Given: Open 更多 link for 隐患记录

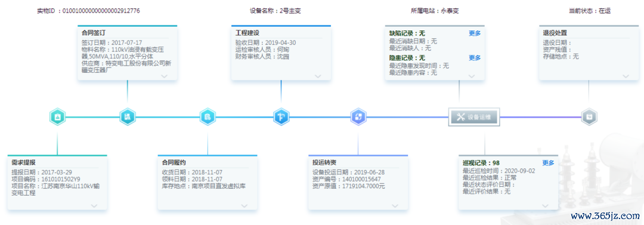Looking at the screenshot, I should pyautogui.click(x=475, y=57).
